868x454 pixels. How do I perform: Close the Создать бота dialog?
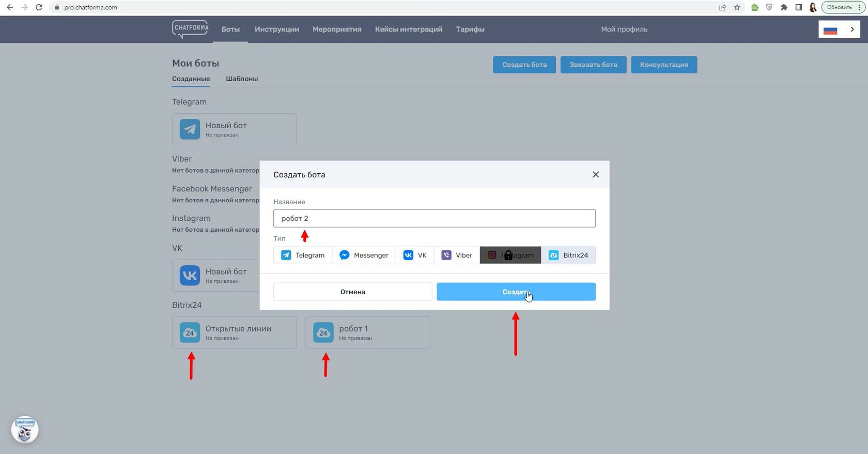click(x=596, y=175)
